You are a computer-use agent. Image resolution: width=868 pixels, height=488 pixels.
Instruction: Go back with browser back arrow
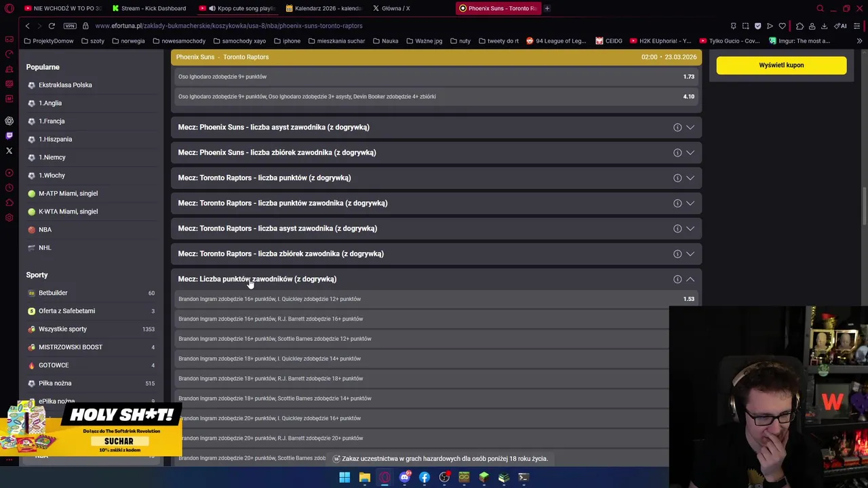coord(27,26)
